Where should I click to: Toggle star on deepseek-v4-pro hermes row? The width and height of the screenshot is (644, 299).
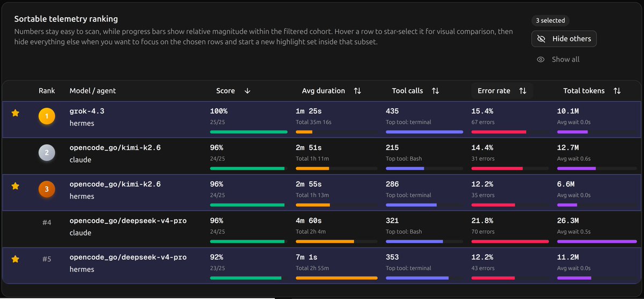pyautogui.click(x=16, y=259)
